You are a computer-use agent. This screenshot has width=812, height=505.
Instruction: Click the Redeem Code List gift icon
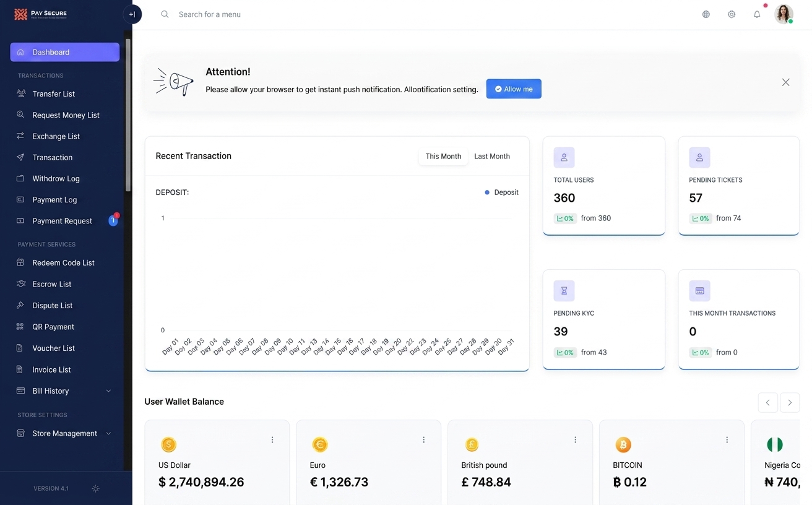[x=20, y=262]
